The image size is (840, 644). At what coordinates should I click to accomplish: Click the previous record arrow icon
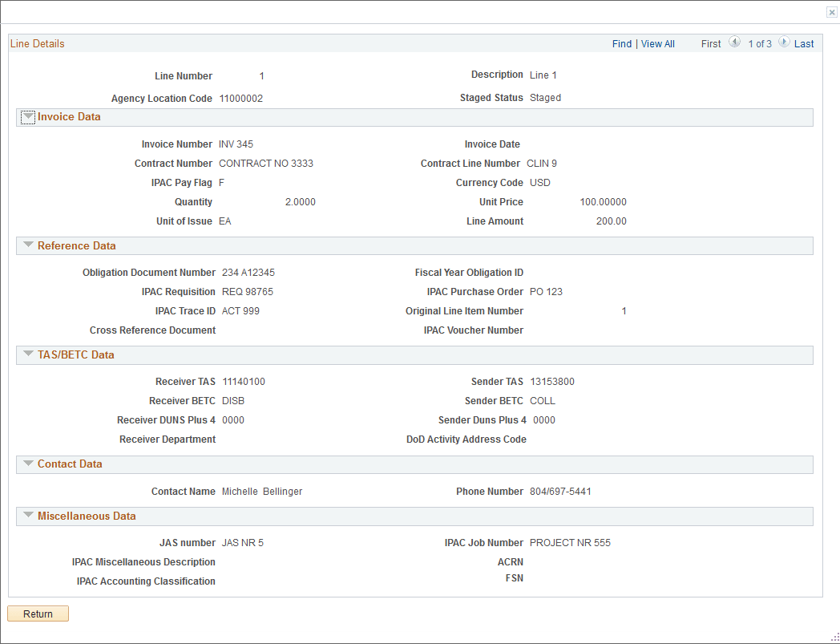(735, 43)
